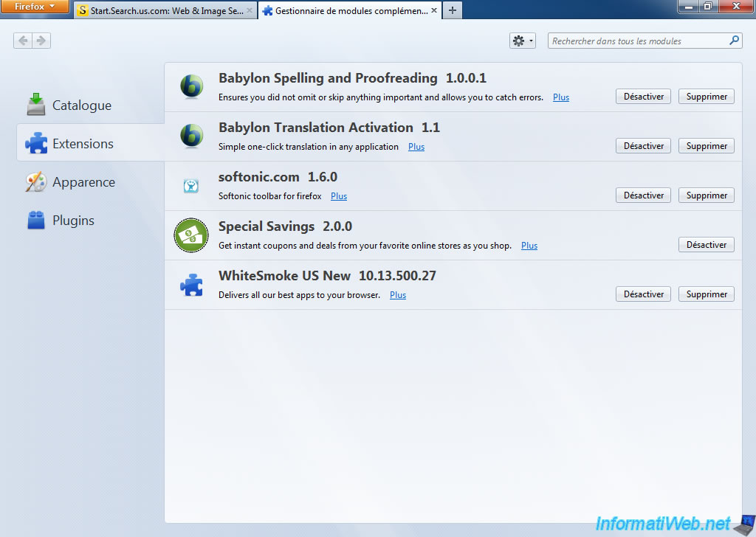Click the WhiteSmoke US New puzzle icon
Viewport: 756px width, 537px height.
[x=191, y=285]
